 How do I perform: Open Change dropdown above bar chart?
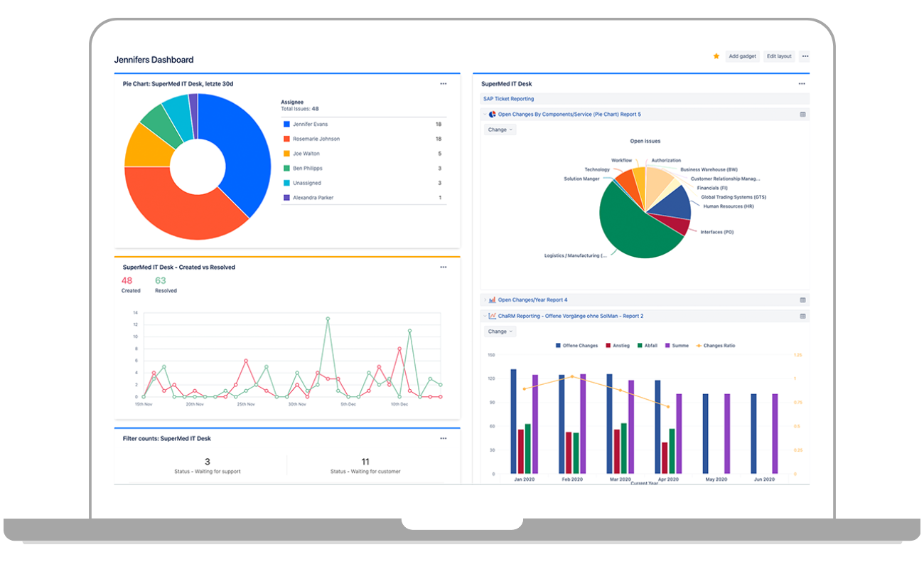pyautogui.click(x=500, y=332)
